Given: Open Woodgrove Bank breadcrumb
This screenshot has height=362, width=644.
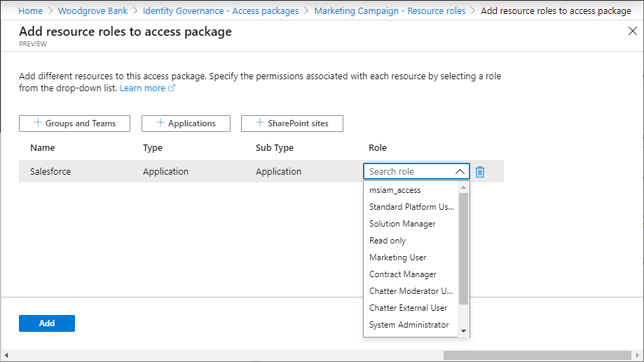Looking at the screenshot, I should coord(93,11).
